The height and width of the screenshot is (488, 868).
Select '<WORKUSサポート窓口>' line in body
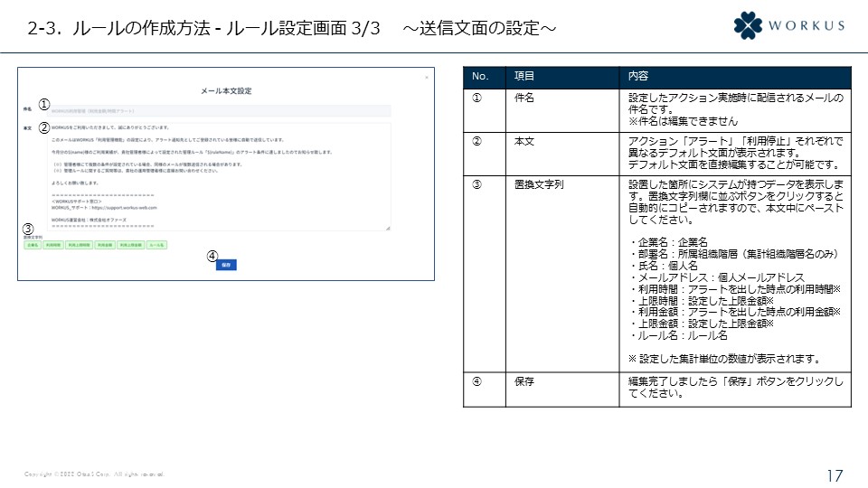coord(76,202)
